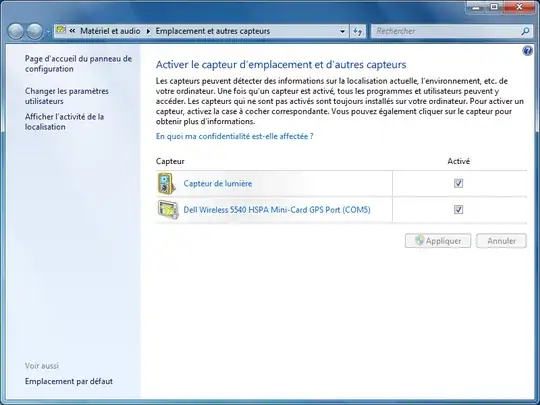540x405 pixels.
Task: Close the control panel window
Action: pos(519,7)
